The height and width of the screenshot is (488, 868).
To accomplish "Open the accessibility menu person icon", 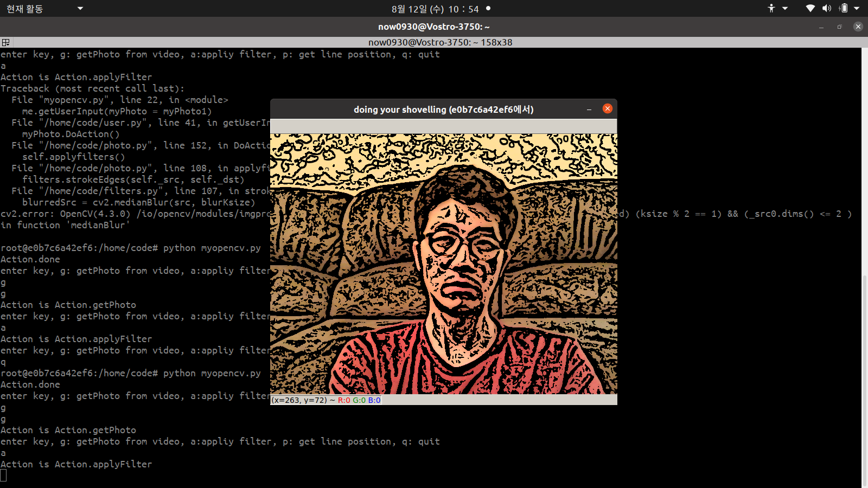I will coord(771,8).
